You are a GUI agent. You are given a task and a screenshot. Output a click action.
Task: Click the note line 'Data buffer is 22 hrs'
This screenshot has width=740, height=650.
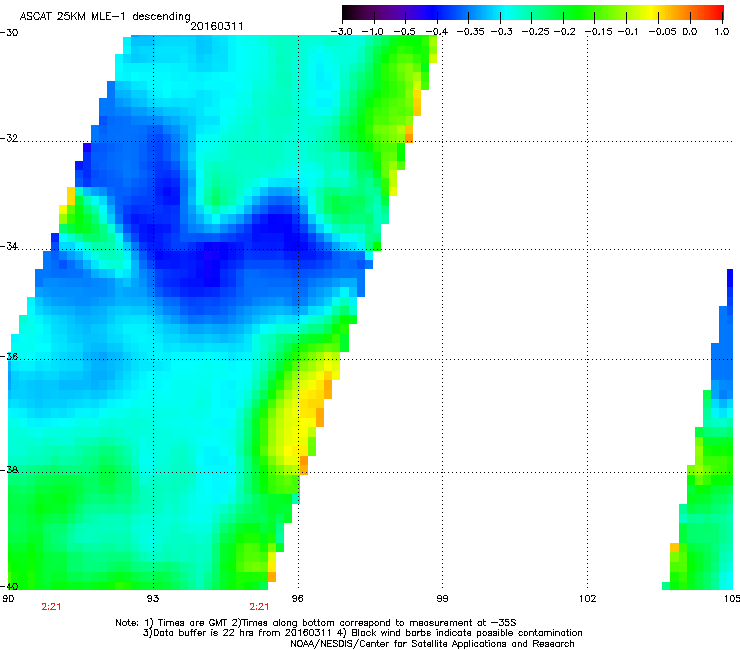click(x=362, y=633)
